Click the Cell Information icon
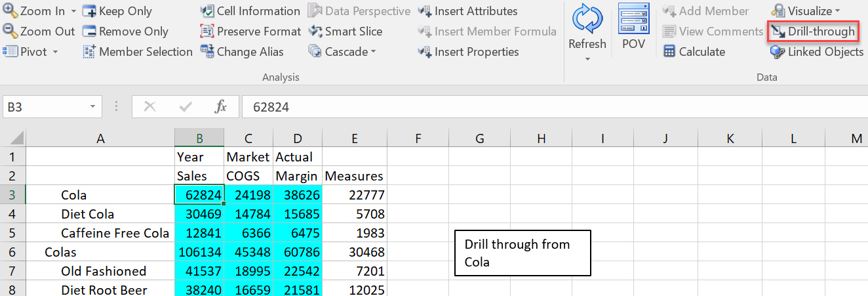This screenshot has height=296, width=868. [x=207, y=11]
